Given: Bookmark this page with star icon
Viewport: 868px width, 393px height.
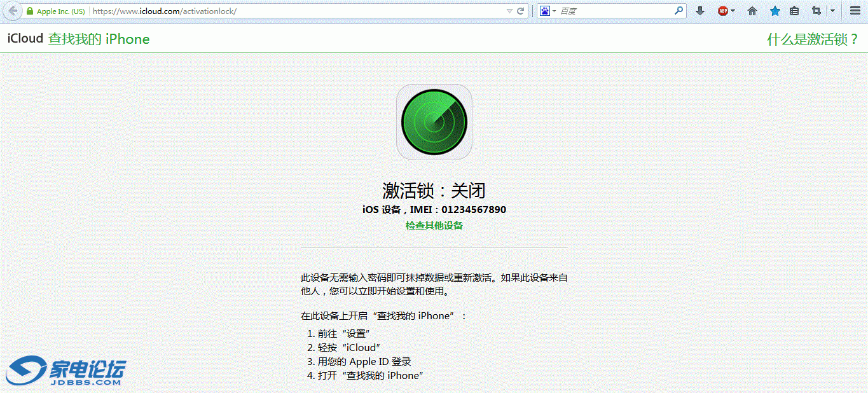Looking at the screenshot, I should (x=775, y=11).
